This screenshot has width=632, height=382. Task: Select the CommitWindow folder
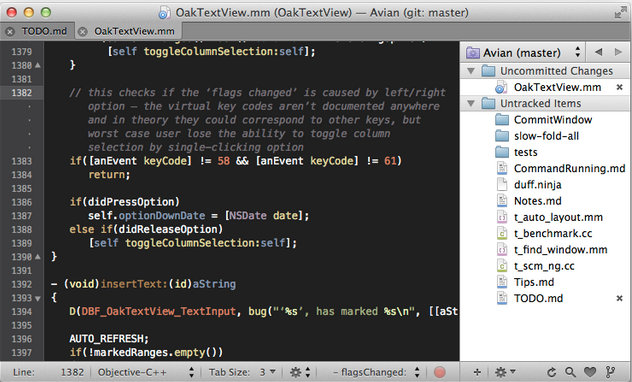tap(553, 120)
